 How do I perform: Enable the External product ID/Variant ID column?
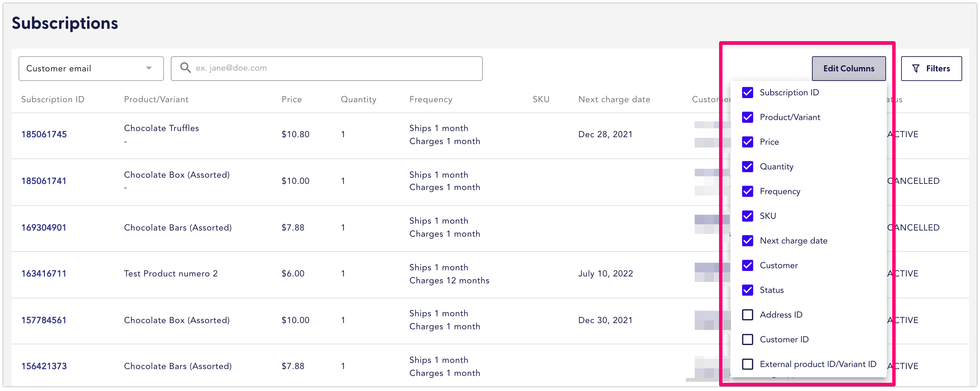point(748,364)
